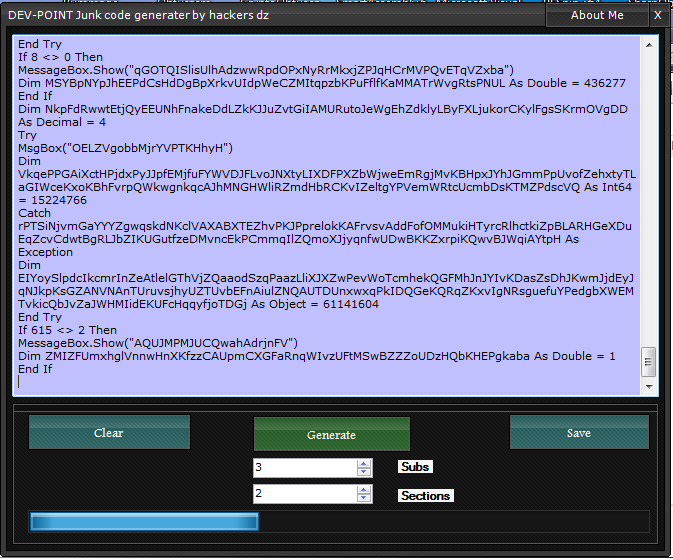Viewport: 673px width, 560px height.
Task: Increment Sections count using up arrow
Action: coord(364,490)
